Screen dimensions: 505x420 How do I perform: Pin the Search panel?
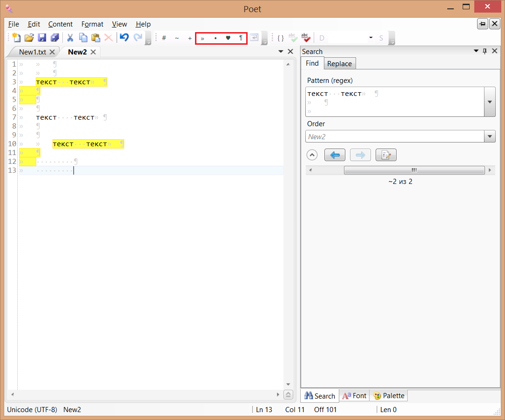tap(485, 51)
